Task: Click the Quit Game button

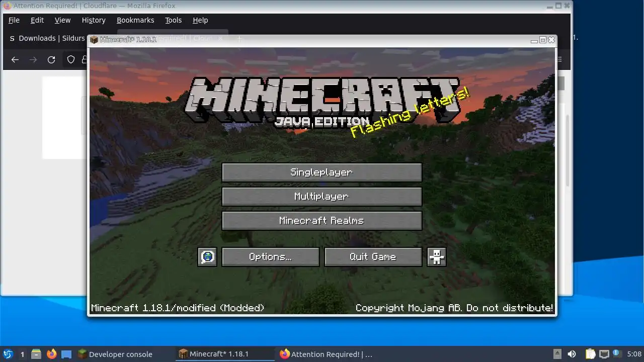Action: [x=373, y=256]
